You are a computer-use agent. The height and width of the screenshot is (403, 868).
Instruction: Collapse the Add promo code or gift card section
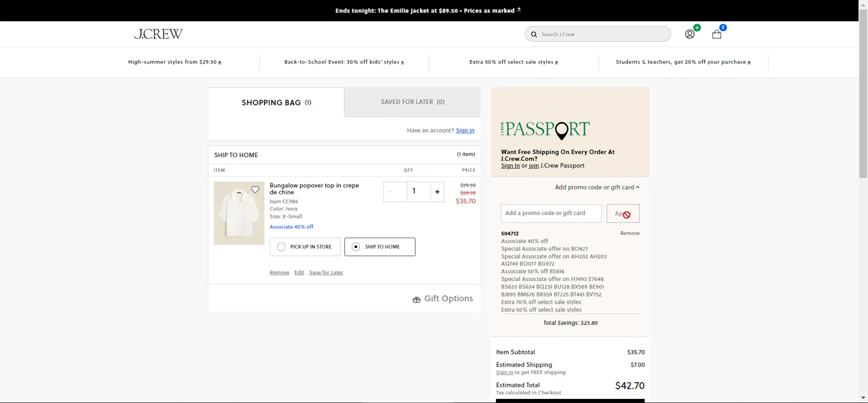(597, 187)
